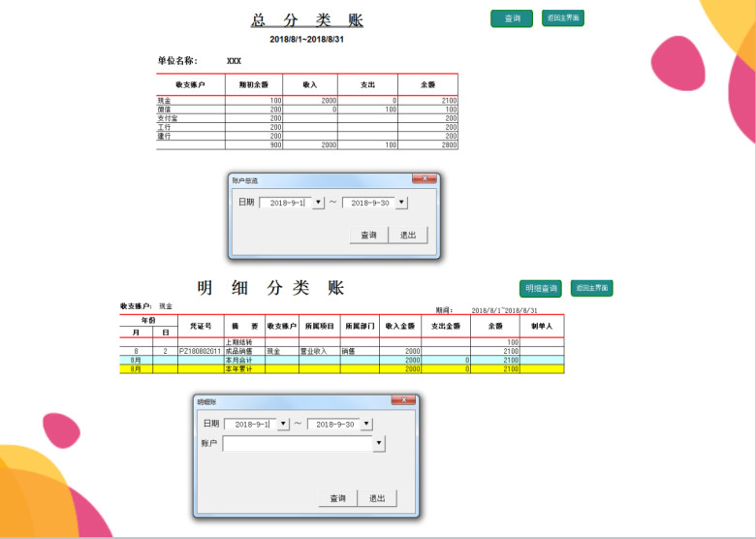Click the 支出金额 column header

pyautogui.click(x=446, y=326)
